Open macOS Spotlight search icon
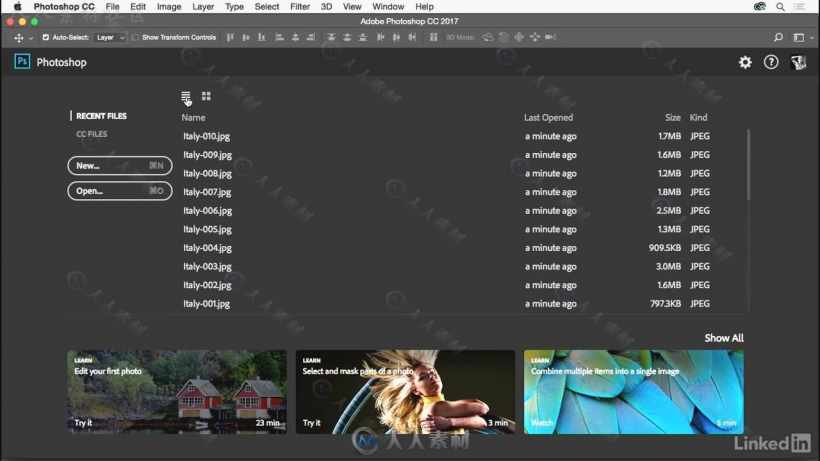The width and height of the screenshot is (820, 461). (780, 7)
